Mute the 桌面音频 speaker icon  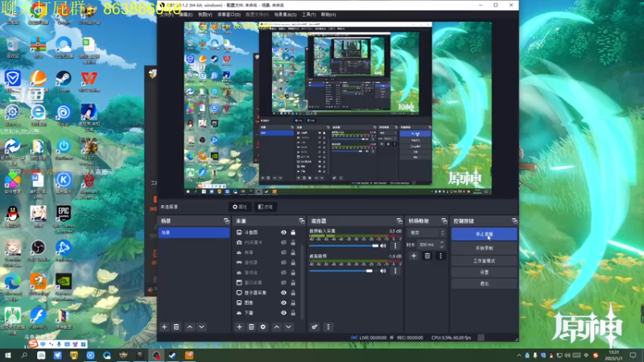[383, 271]
